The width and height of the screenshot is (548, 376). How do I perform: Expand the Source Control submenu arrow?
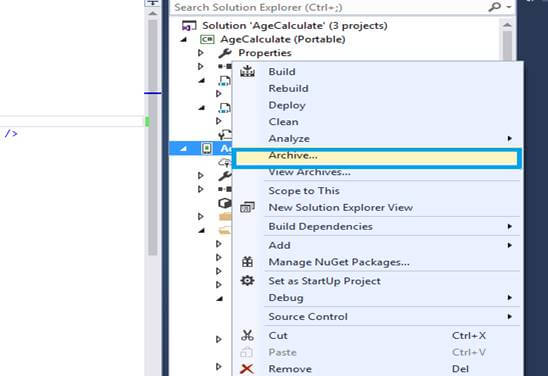510,317
